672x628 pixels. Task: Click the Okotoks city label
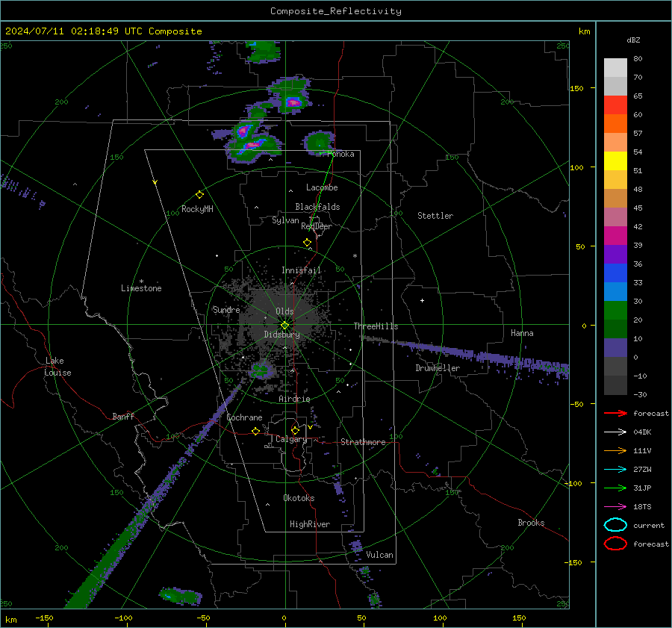299,498
